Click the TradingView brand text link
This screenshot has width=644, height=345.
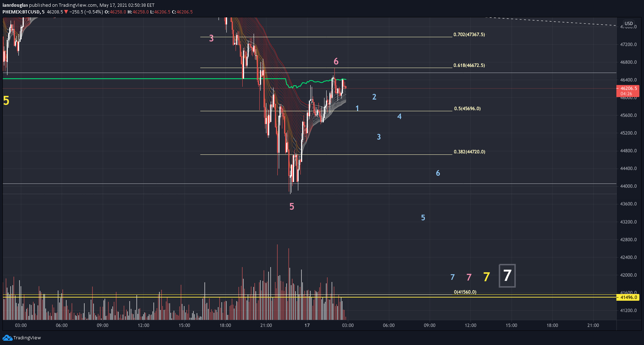tap(27, 338)
